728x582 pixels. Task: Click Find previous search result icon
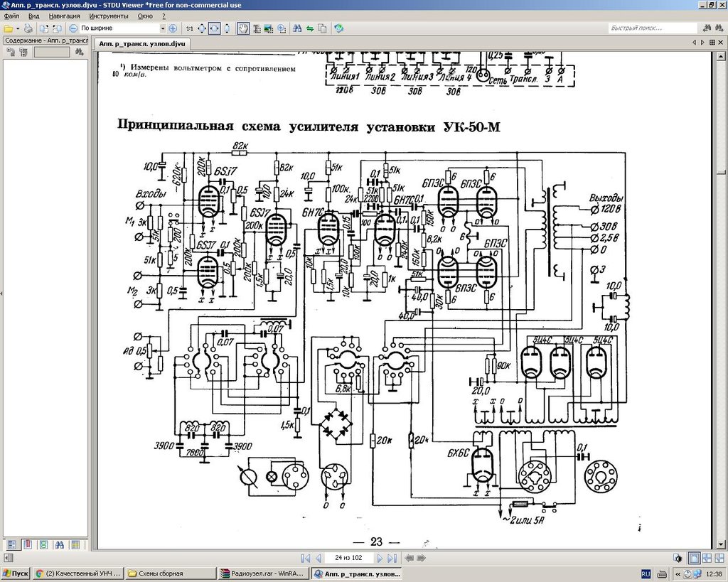pos(707,28)
